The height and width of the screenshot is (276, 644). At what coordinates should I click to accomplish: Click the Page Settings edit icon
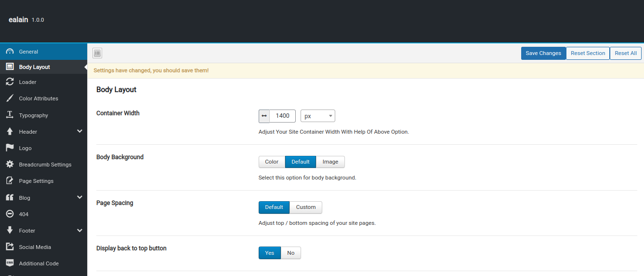pos(10,181)
